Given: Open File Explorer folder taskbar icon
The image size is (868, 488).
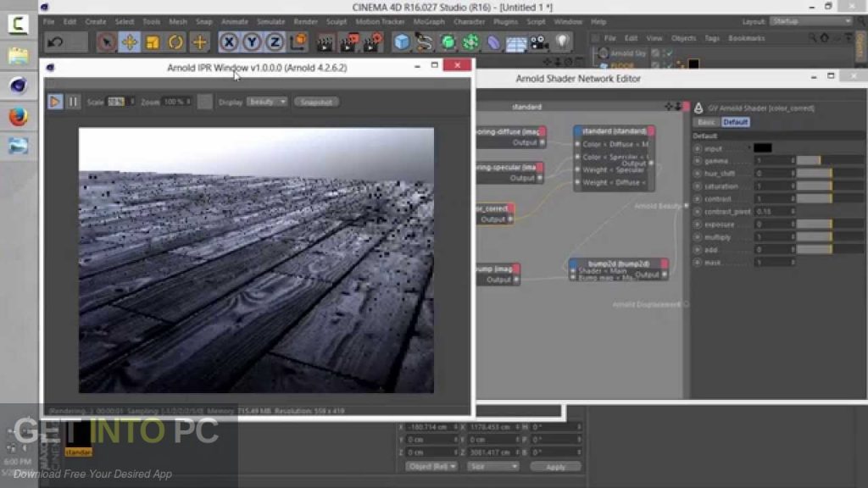Looking at the screenshot, I should tap(19, 55).
